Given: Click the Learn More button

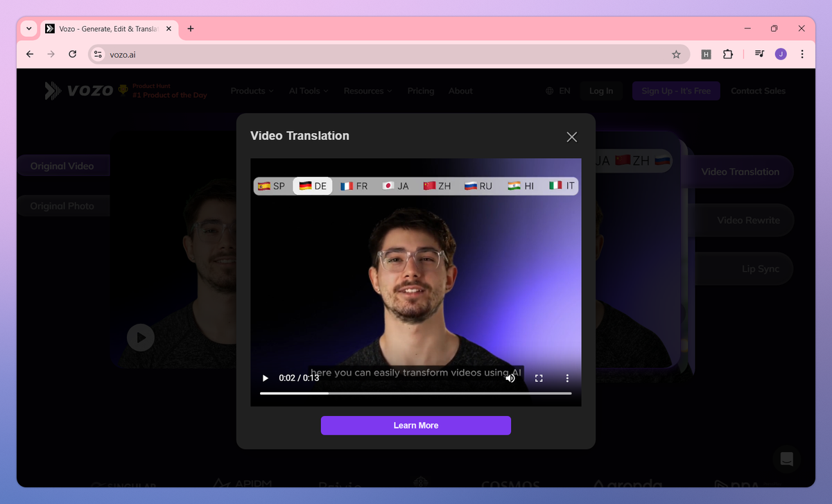Looking at the screenshot, I should (415, 425).
